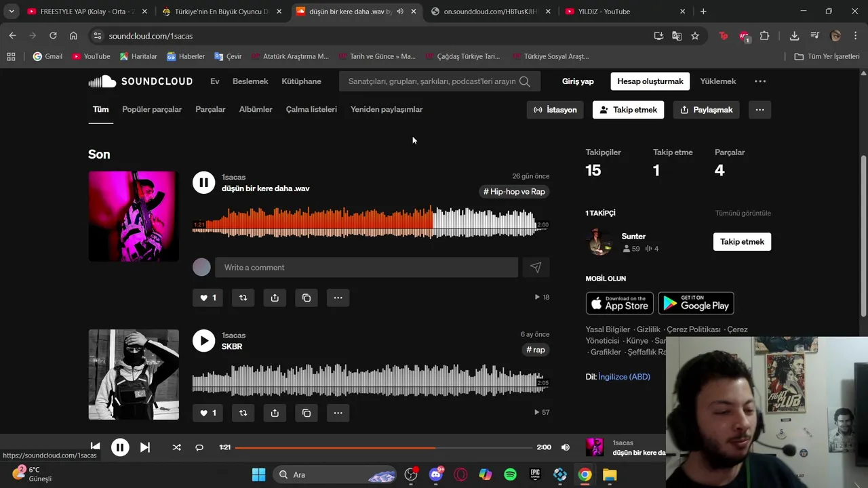Reload the page with the refresh icon

coord(53,36)
